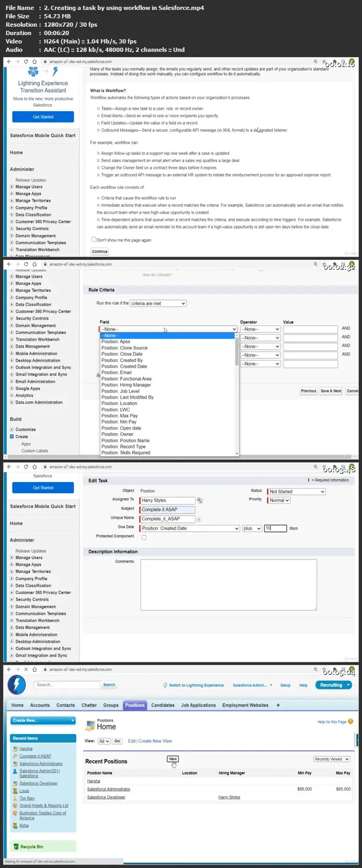
Task: Open the Status dropdown showing Not Started
Action: 297,492
